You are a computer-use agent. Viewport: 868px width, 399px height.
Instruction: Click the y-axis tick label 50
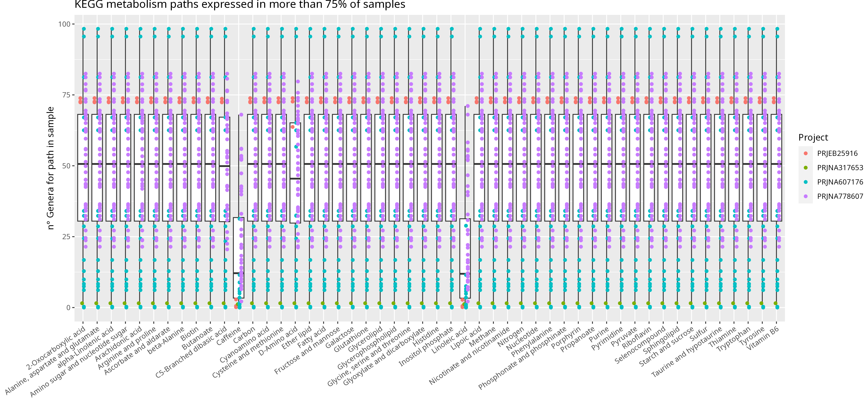tap(66, 166)
